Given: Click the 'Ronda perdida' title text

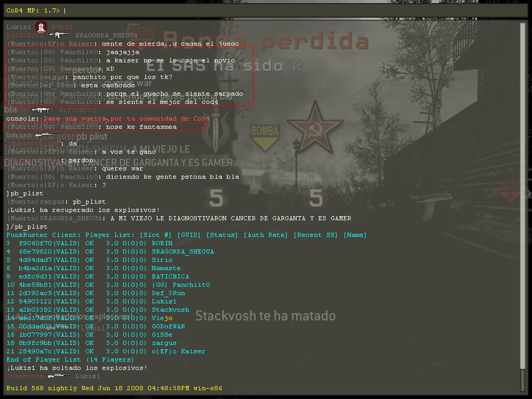Looking at the screenshot, I should (x=267, y=40).
